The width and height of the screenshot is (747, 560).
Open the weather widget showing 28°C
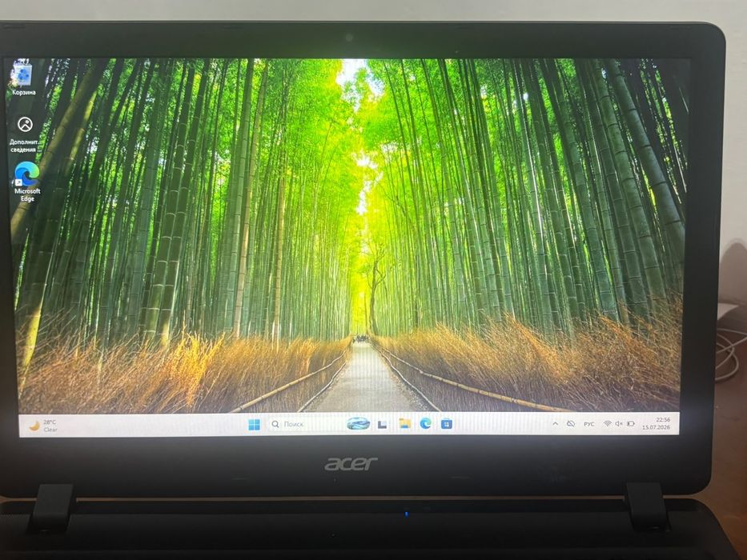coord(43,426)
